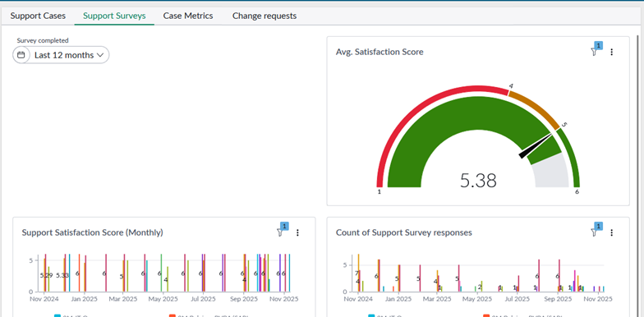The height and width of the screenshot is (317, 644).
Task: Go to the Change requests tab
Action: tap(264, 16)
